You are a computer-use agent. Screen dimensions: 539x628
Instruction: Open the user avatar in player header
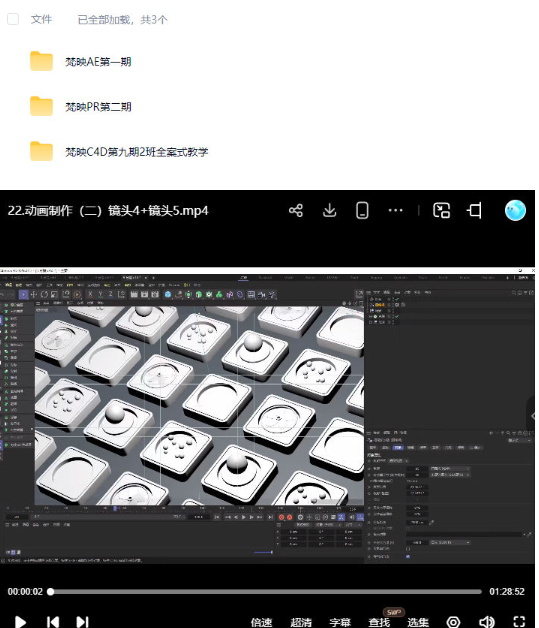[515, 210]
